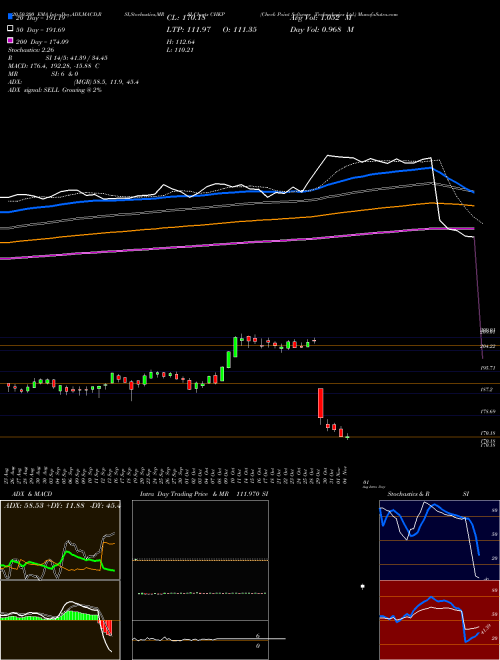Click the blue stochastics chart panel
This screenshot has width=500, height=660.
tap(439, 540)
